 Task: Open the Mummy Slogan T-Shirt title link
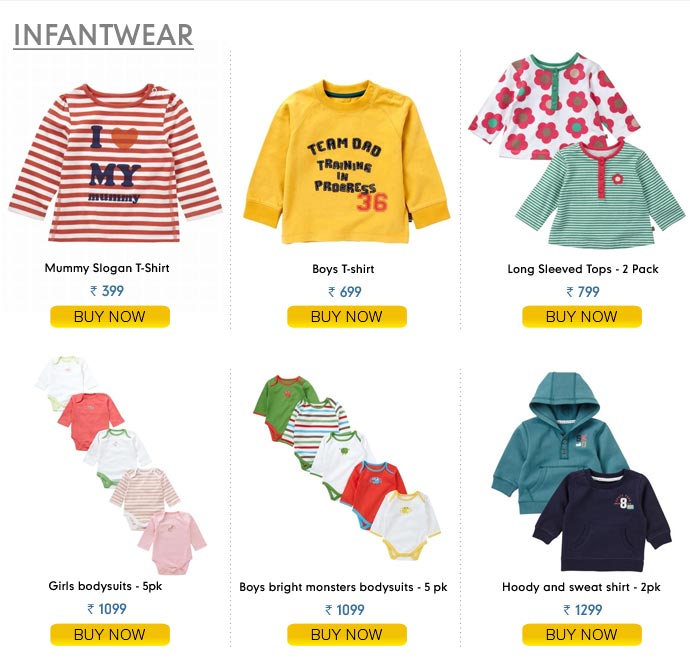click(107, 268)
